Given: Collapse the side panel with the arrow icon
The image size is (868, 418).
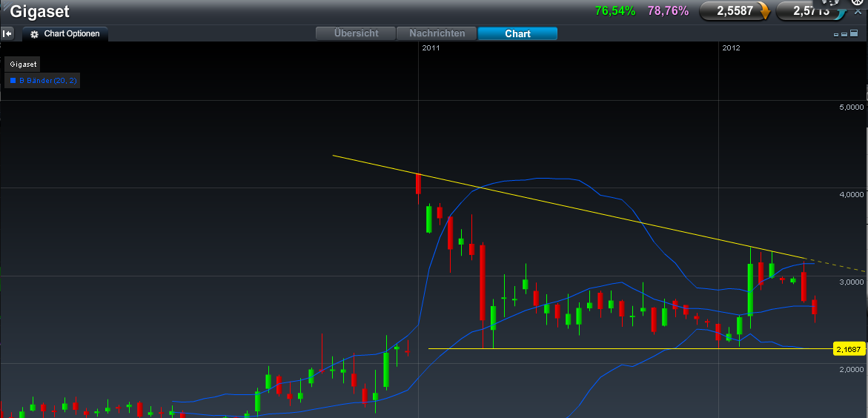Looking at the screenshot, I should point(7,34).
